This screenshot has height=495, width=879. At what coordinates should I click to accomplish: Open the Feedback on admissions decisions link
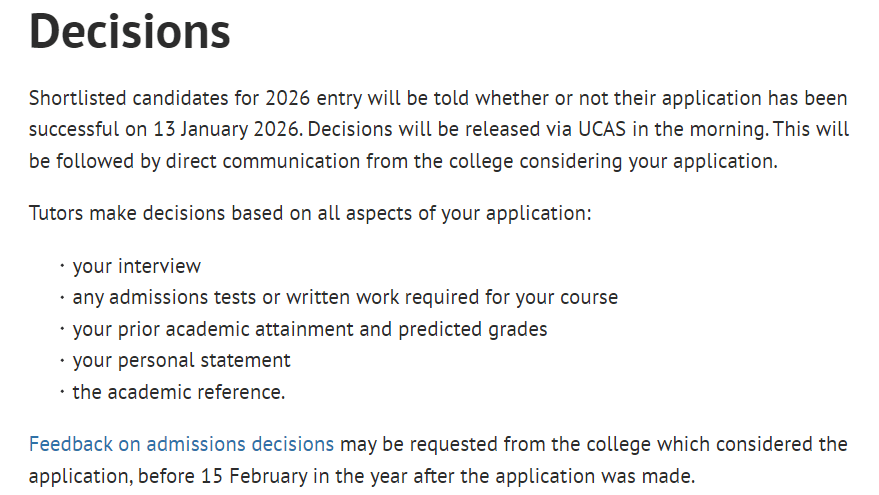(x=181, y=444)
